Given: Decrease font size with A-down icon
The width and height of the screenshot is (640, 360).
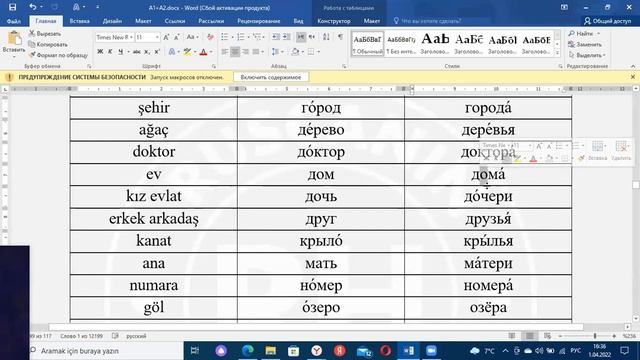Looking at the screenshot, I should coord(177,37).
